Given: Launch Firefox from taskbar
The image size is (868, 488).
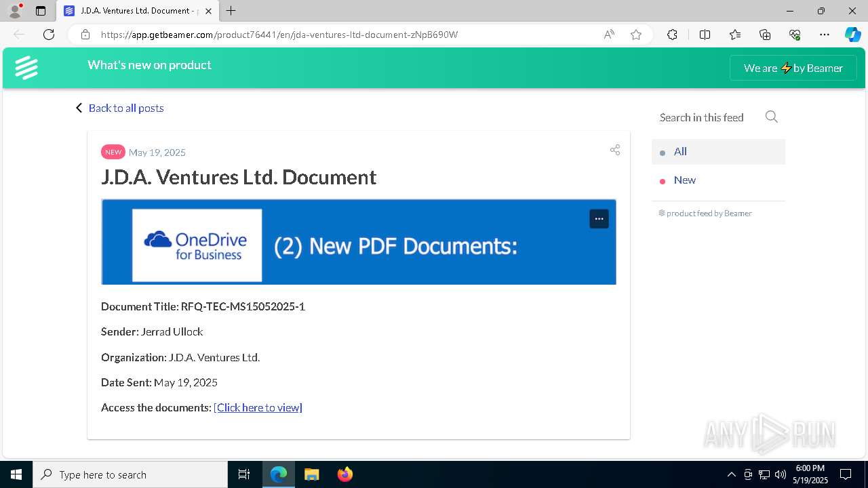Looking at the screenshot, I should click(344, 474).
